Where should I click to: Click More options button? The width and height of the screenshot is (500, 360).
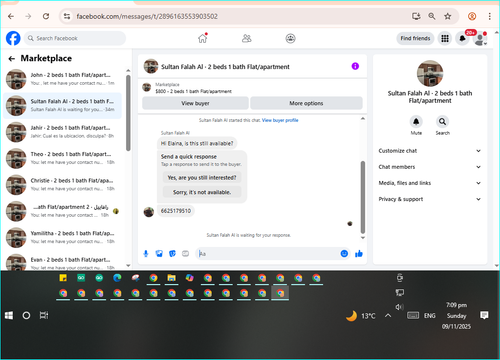coord(306,103)
